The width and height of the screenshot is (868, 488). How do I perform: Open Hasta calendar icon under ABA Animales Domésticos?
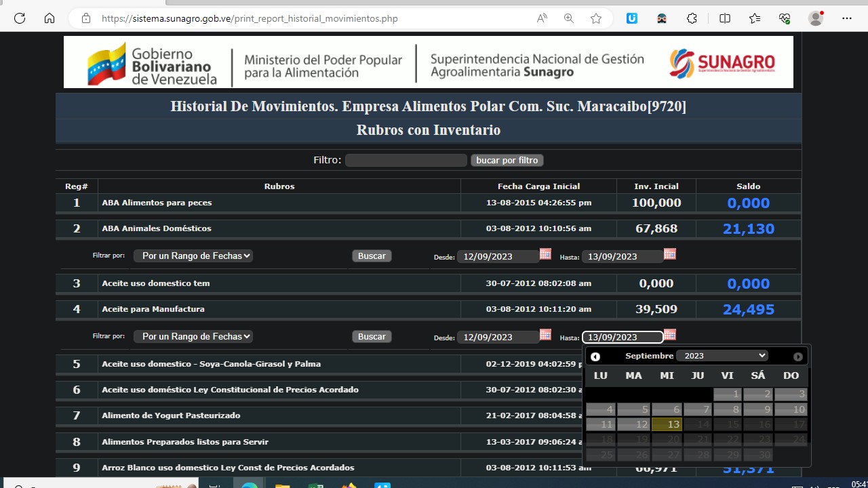click(670, 254)
